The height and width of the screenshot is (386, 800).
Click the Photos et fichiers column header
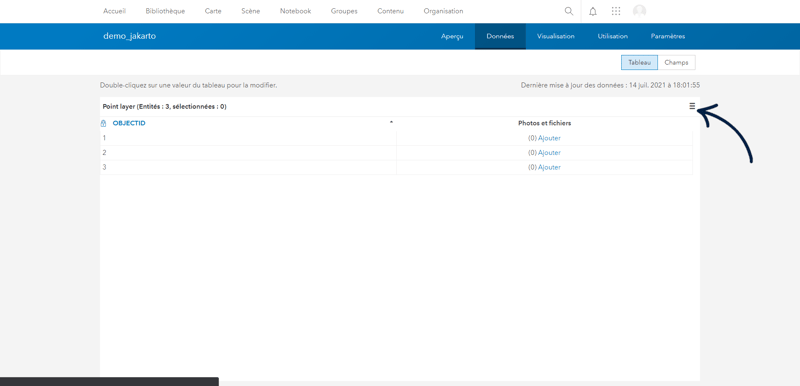544,123
